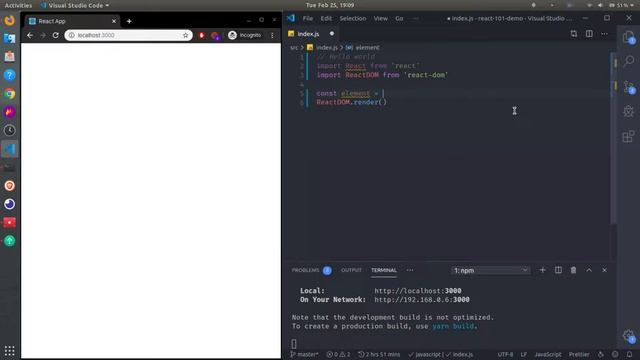Open the View menu in VS Code
The width and height of the screenshot is (640, 360).
pos(380,18)
